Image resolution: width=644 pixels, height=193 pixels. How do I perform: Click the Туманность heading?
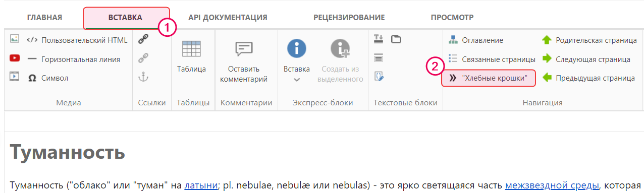point(67,152)
